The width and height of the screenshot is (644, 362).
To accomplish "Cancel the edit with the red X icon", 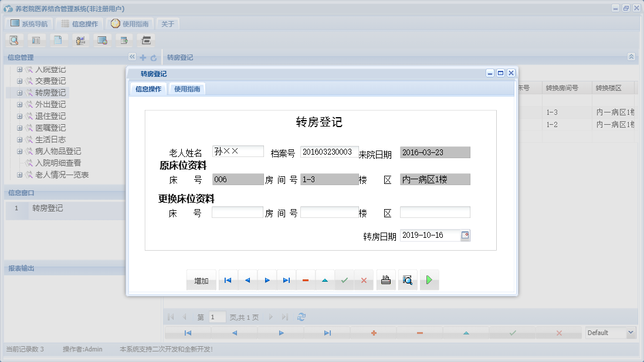I will pos(364,280).
